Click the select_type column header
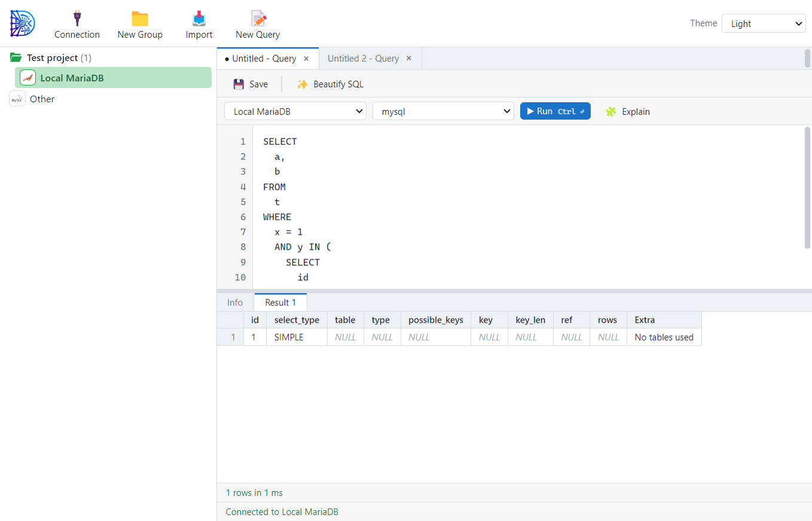 [x=297, y=320]
